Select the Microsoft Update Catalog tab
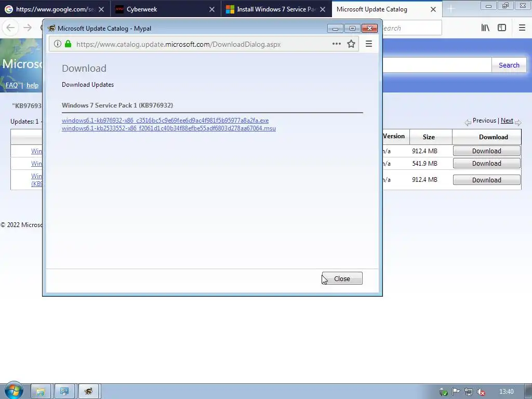532x399 pixels. tap(387, 9)
